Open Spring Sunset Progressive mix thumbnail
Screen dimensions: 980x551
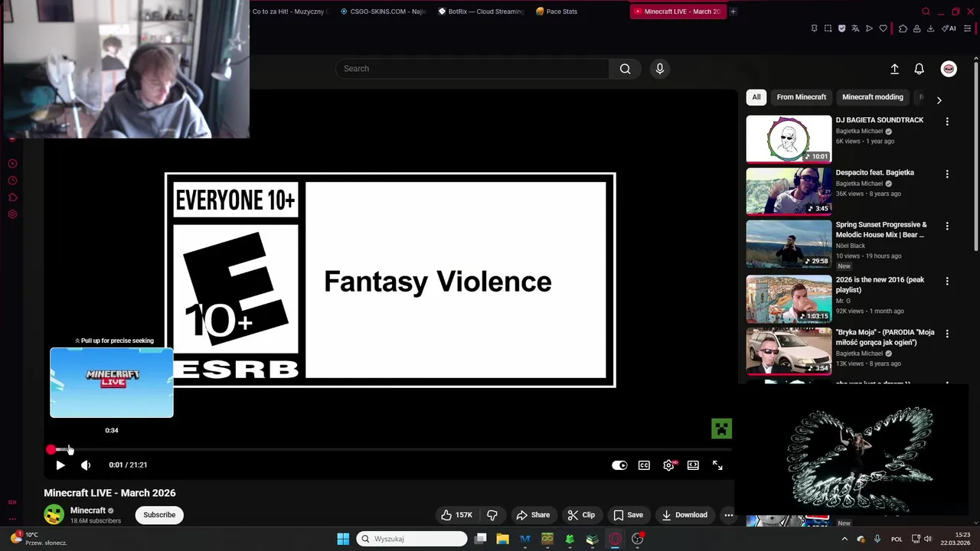click(x=789, y=244)
